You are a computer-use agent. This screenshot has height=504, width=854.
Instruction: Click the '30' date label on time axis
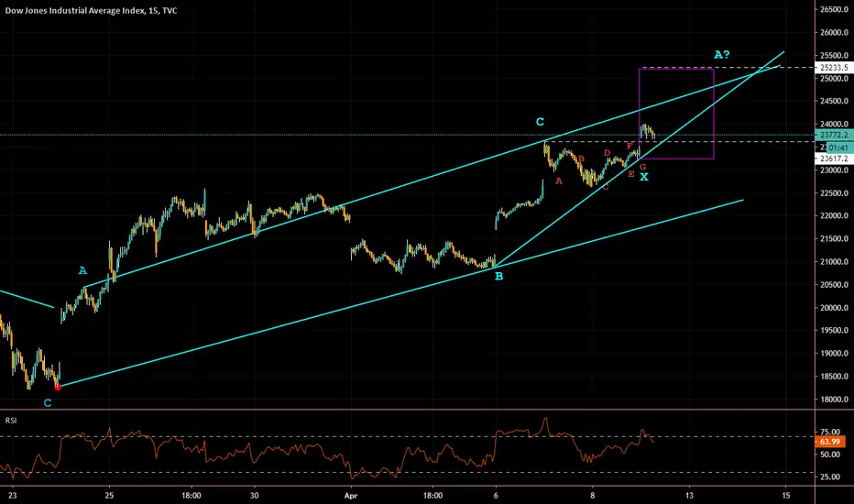255,495
